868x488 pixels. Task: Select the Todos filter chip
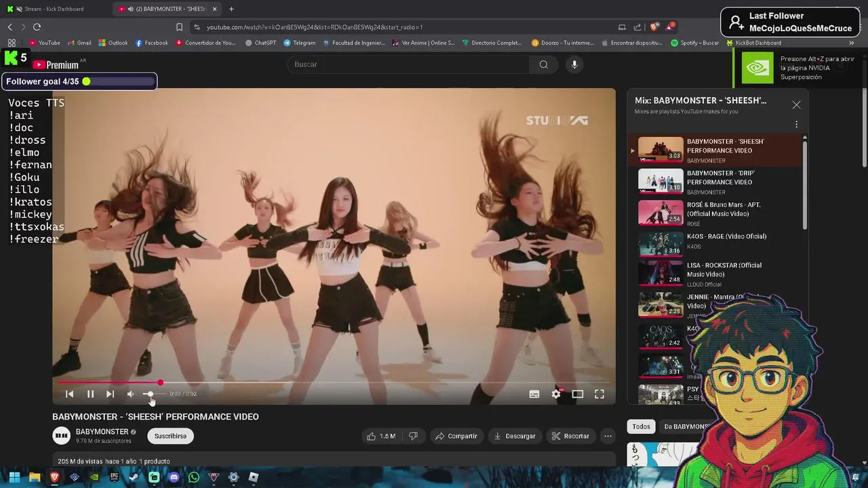coord(641,426)
